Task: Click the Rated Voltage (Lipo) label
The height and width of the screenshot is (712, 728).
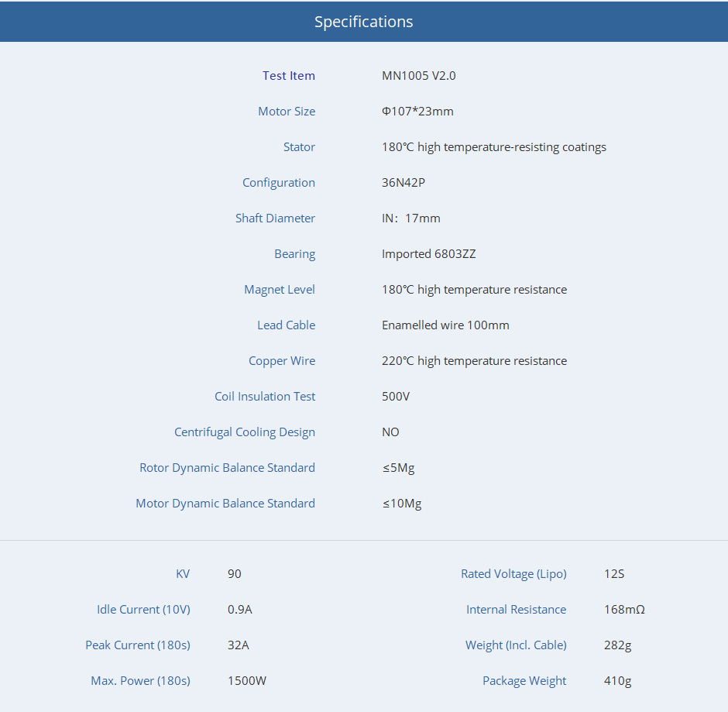Action: (513, 574)
